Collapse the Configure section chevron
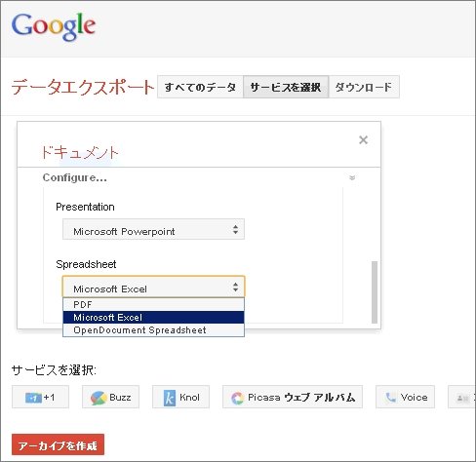Screen dimensions: 476x462 point(352,177)
